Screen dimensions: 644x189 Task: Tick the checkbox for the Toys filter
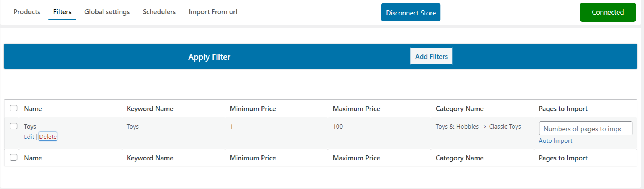[13, 126]
